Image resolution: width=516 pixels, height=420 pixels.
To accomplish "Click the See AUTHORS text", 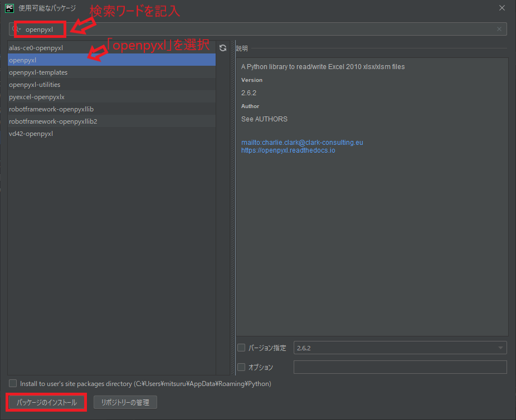I will click(264, 119).
